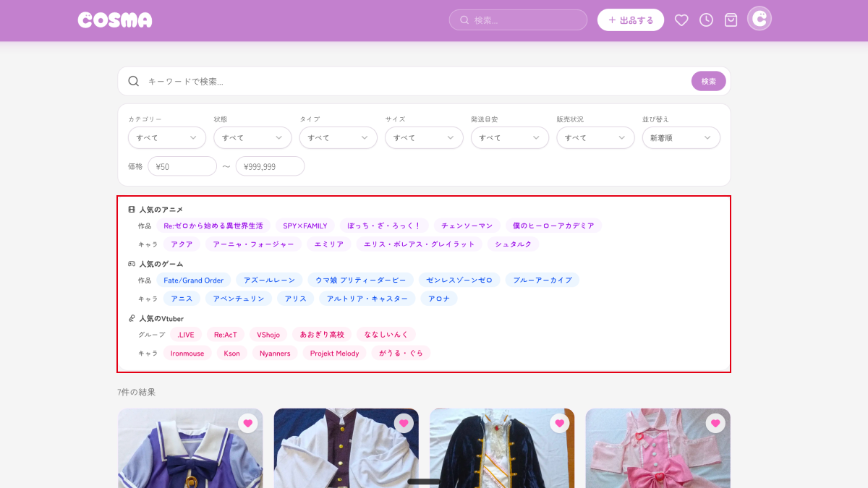
Task: Toggle the heart on the pink dress thumbnail
Action: click(x=716, y=423)
